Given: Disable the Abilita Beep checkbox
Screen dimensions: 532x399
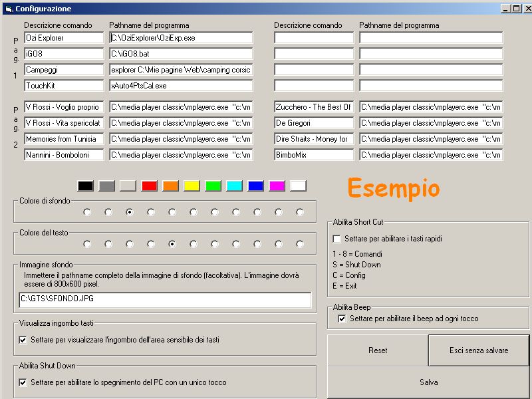Looking at the screenshot, I should coord(342,319).
